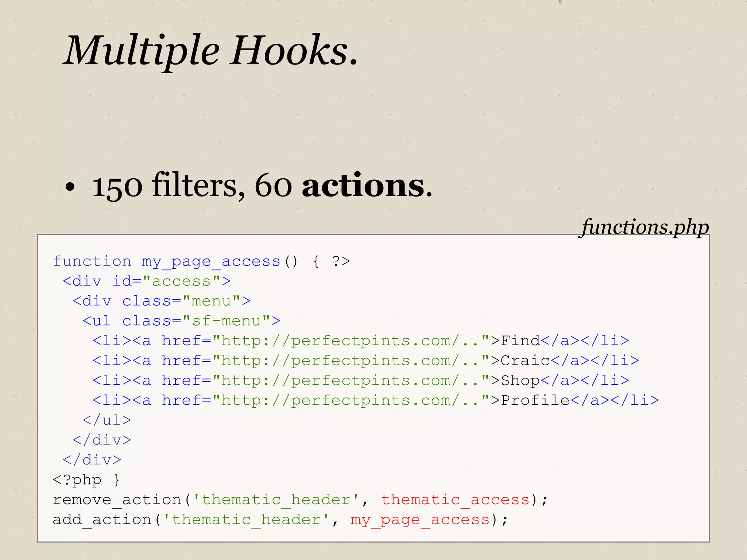Click the red 'my_page_access' argument in add_action
Screen dimensions: 747x560
pyautogui.click(x=420, y=520)
